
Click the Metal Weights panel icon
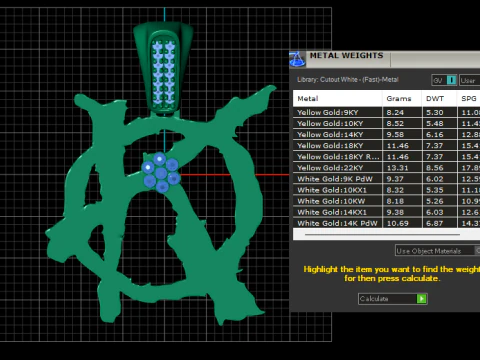(297, 59)
